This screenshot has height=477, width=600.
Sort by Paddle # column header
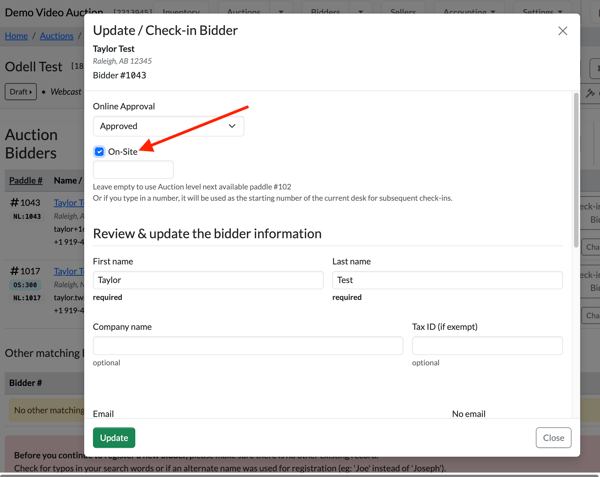point(26,181)
